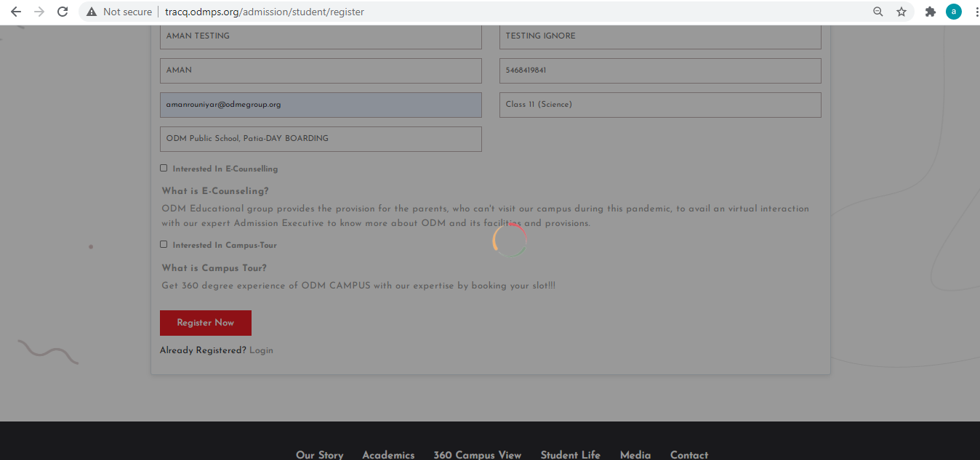Viewport: 980px width, 460px height.
Task: Expand ODM Public School branch dropdown
Action: tap(321, 139)
